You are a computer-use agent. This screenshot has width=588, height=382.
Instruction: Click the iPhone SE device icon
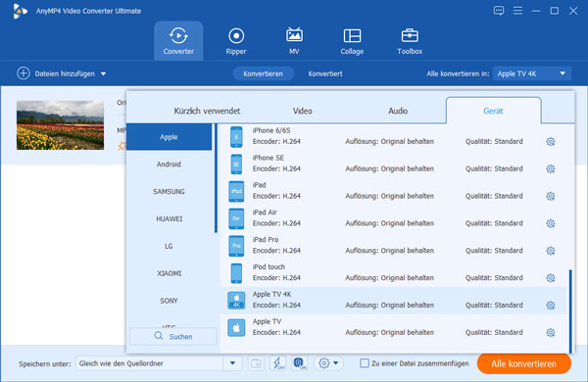[x=236, y=165]
